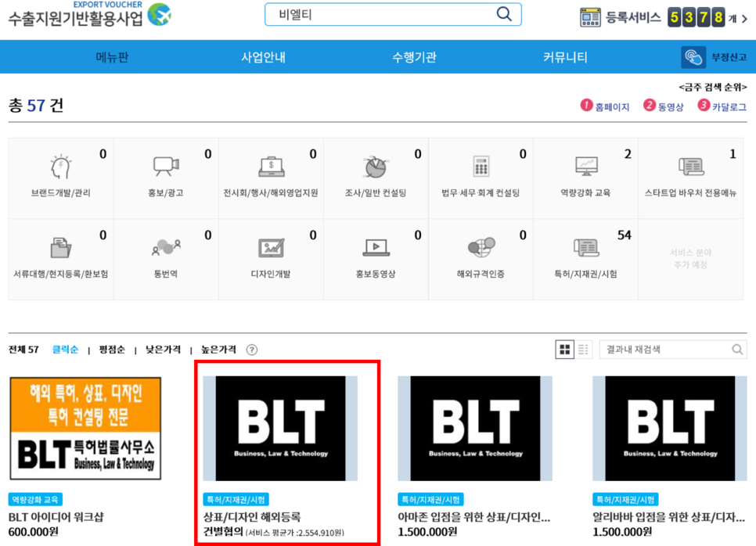Image resolution: width=756 pixels, height=546 pixels.
Task: Click the 부정신고 text link
Action: 729,57
